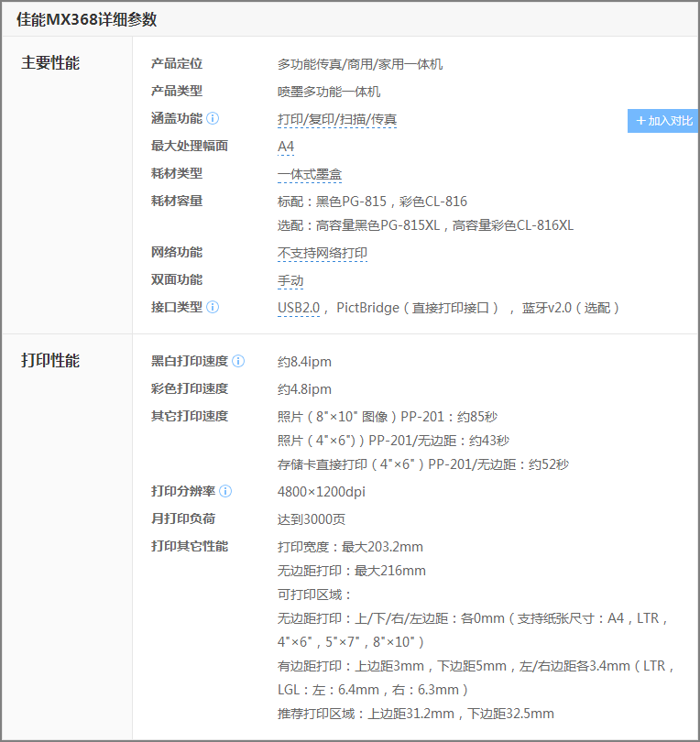Select the 照片 4"×6" 约43秒 line
The height and width of the screenshot is (742, 700).
point(393,441)
